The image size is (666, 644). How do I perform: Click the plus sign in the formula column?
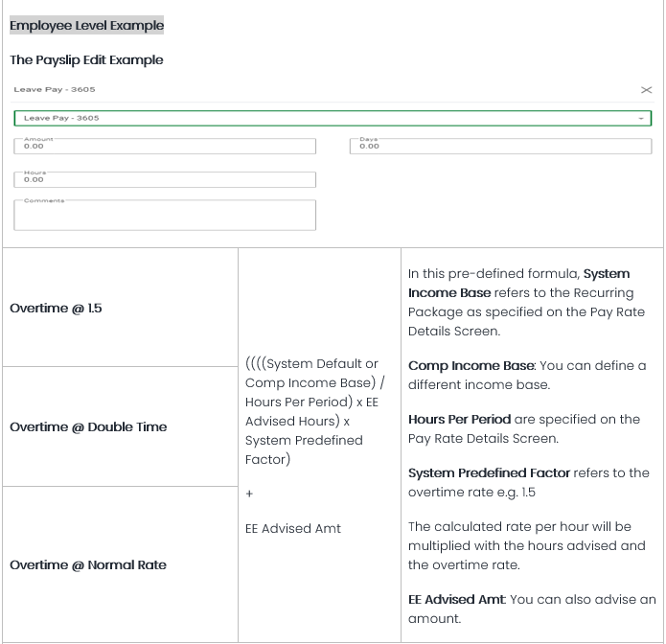click(x=249, y=494)
